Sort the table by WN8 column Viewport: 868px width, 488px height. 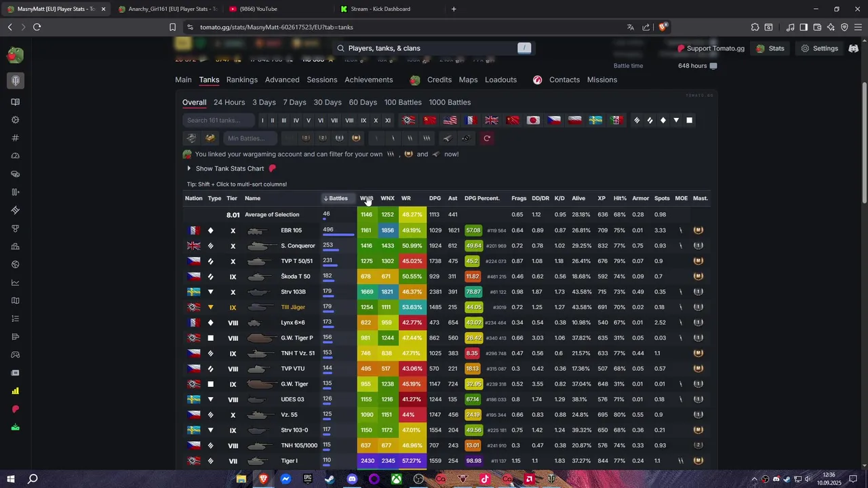point(366,199)
